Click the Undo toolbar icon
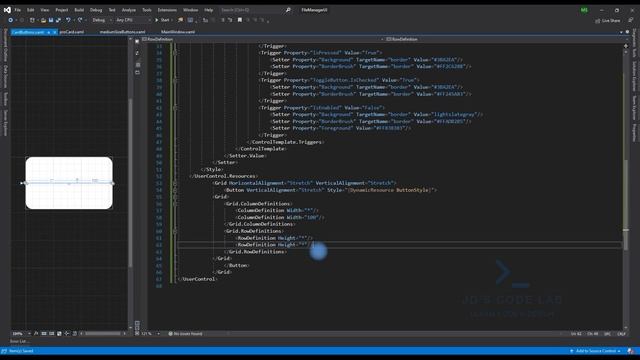This screenshot has height=360, width=640. coord(68,20)
